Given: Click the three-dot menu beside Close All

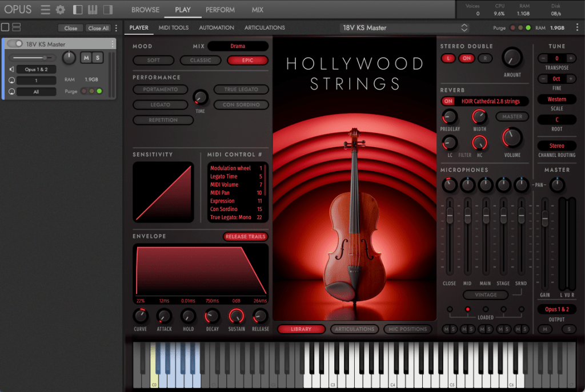Looking at the screenshot, I should point(117,28).
